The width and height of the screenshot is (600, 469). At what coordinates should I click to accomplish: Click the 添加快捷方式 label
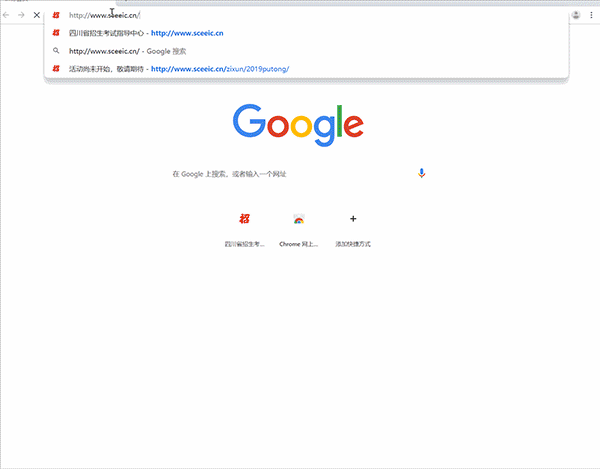pyautogui.click(x=353, y=244)
